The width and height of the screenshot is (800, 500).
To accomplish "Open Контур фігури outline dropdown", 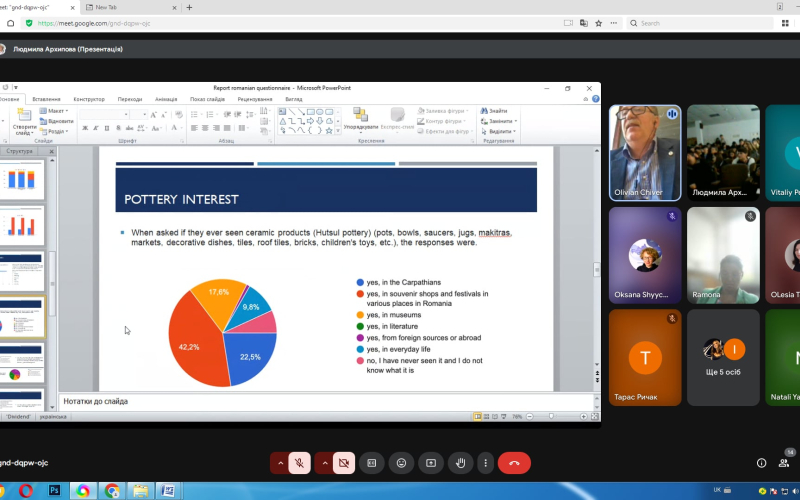I will (442, 121).
